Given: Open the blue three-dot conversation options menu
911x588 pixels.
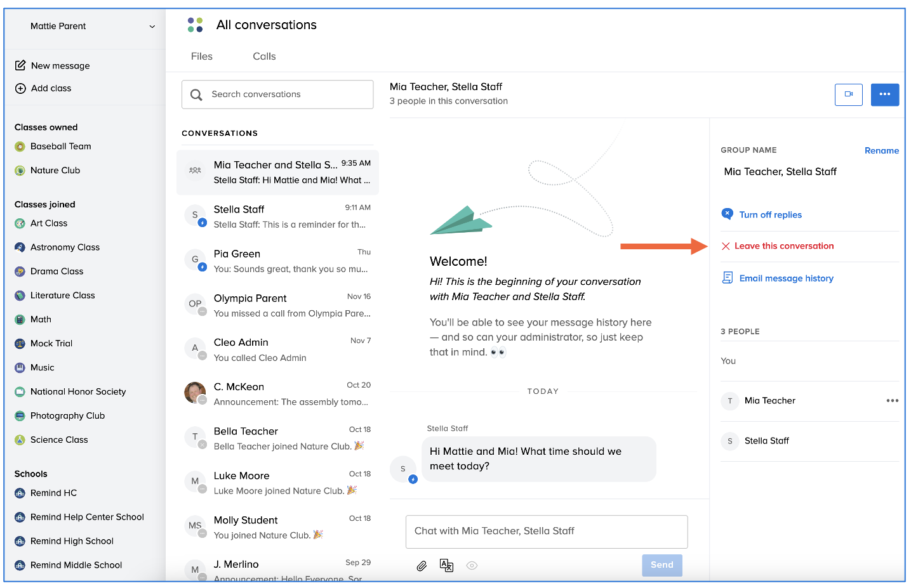Looking at the screenshot, I should 884,95.
